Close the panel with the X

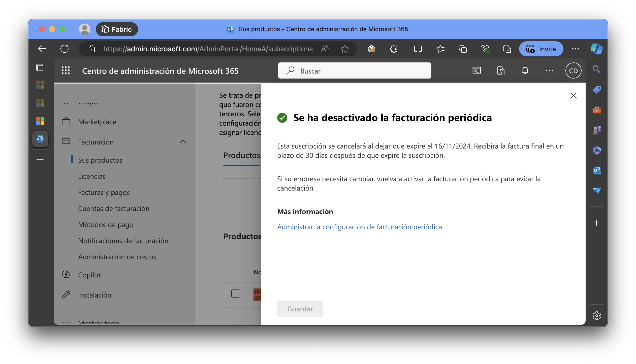point(573,96)
